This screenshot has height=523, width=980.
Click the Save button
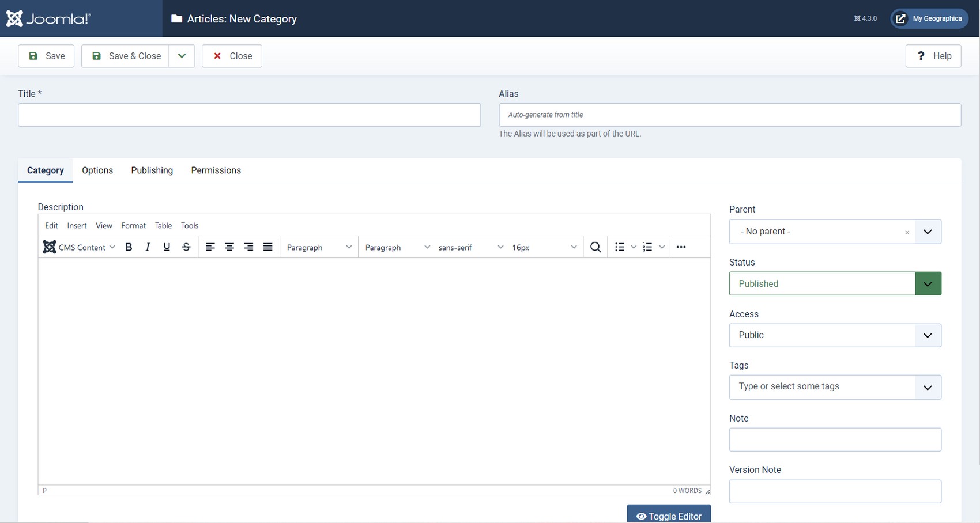pos(46,56)
